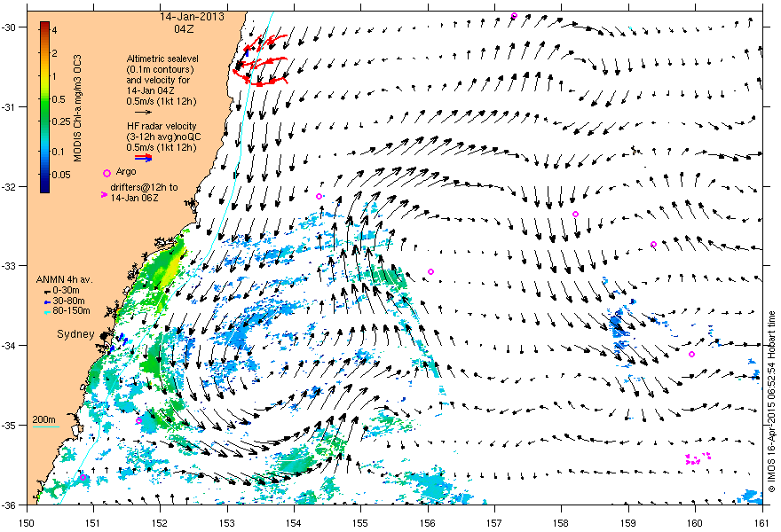This screenshot has height=532, width=781.
Task: Click the '04Z' time label under the date
Action: pyautogui.click(x=184, y=29)
